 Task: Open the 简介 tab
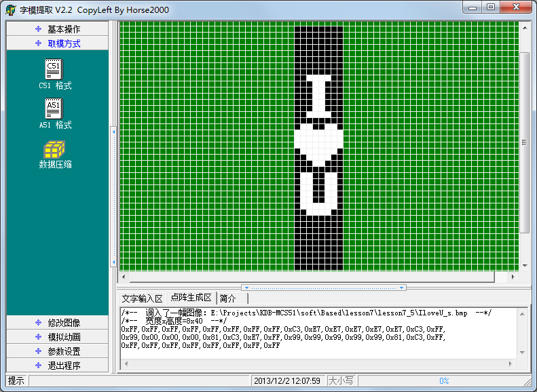[x=228, y=298]
